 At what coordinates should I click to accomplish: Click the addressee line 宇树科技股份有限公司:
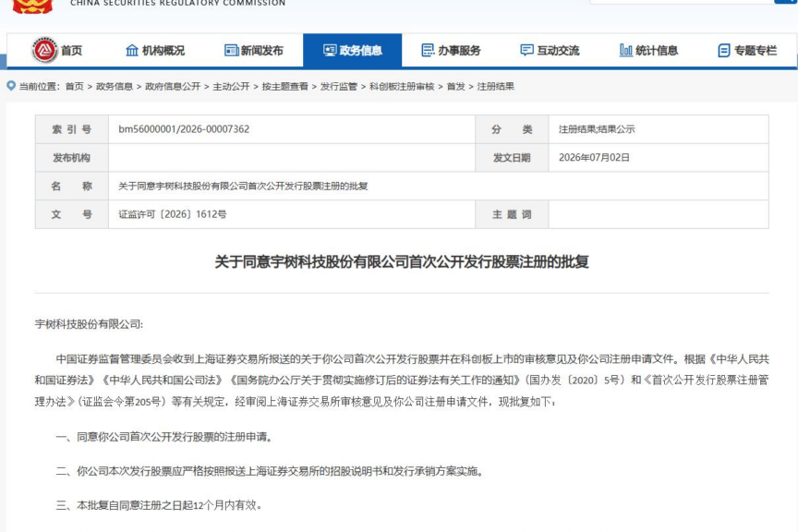coord(89,324)
